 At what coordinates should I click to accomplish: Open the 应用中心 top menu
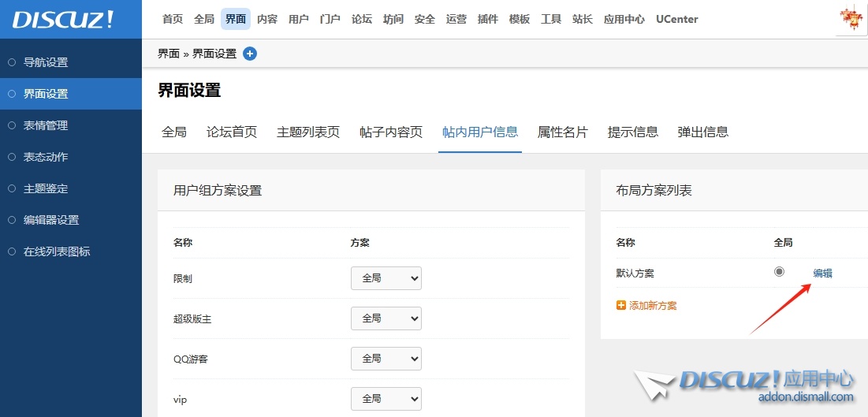pos(624,20)
